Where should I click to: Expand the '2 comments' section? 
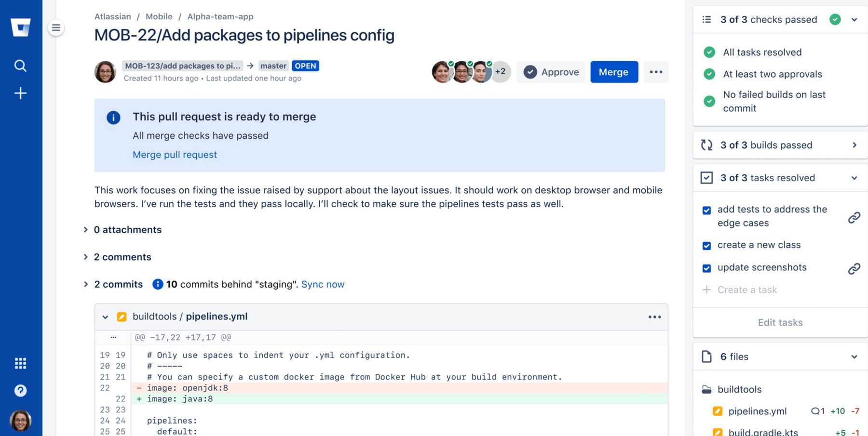(122, 257)
